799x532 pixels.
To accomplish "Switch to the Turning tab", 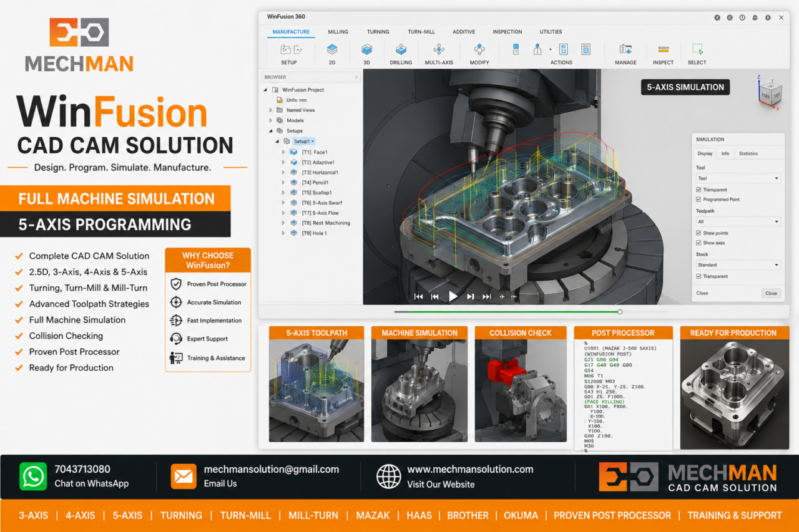I will [378, 32].
